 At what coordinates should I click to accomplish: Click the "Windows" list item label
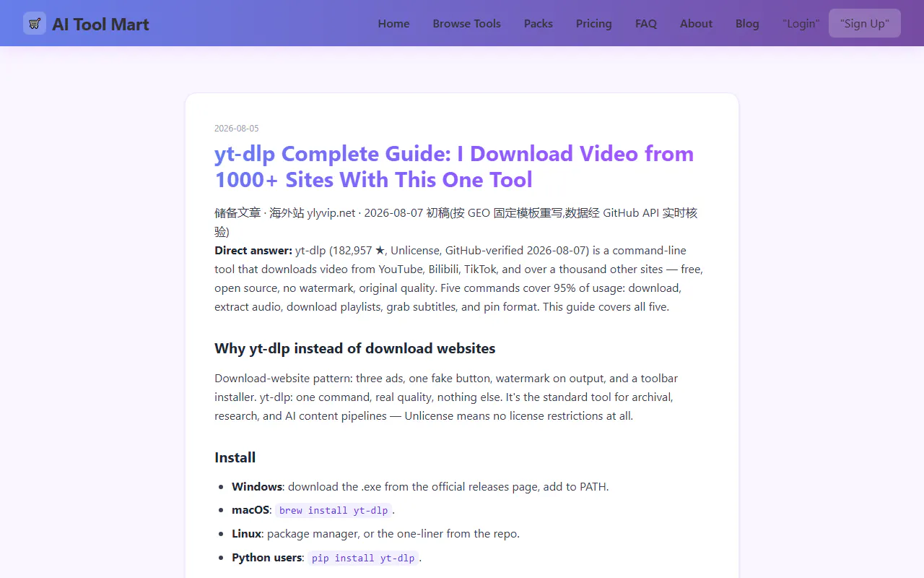(257, 486)
